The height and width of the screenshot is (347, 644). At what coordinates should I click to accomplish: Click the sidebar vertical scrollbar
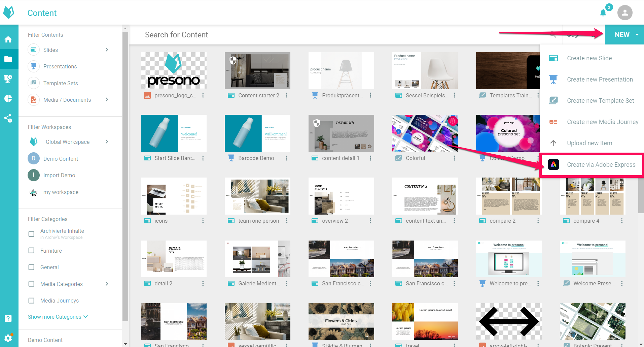[125, 175]
